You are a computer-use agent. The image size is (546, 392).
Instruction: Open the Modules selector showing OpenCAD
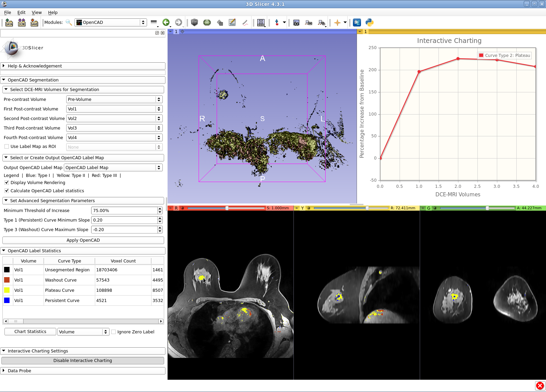coord(111,22)
